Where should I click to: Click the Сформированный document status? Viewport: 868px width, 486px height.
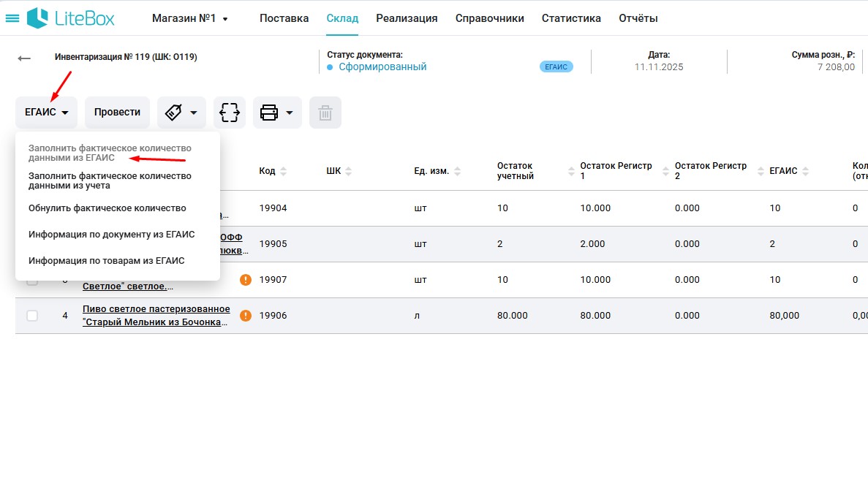[382, 67]
